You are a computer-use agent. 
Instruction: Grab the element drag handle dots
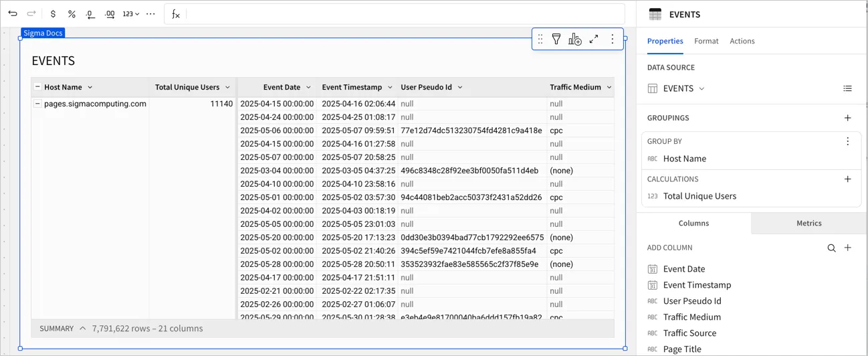(x=540, y=39)
